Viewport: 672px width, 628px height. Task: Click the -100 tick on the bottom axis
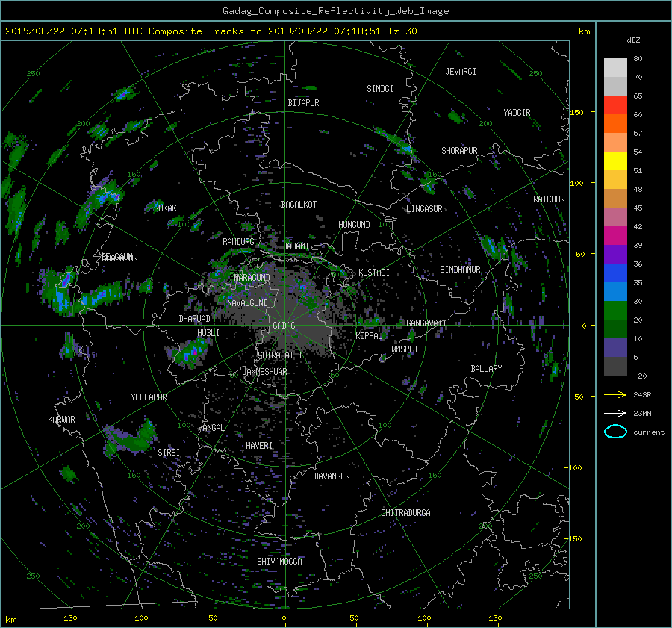tap(139, 618)
